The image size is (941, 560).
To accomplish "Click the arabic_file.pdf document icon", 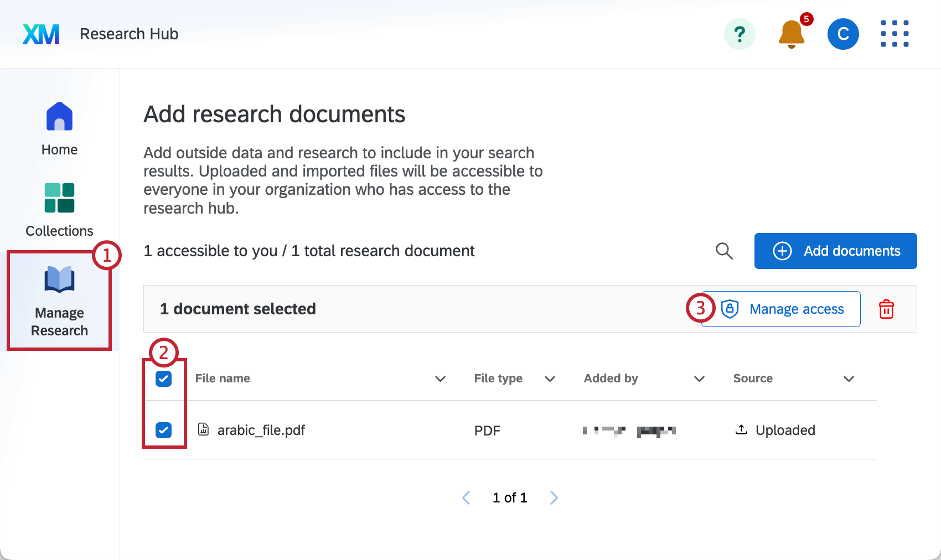I will click(x=203, y=430).
